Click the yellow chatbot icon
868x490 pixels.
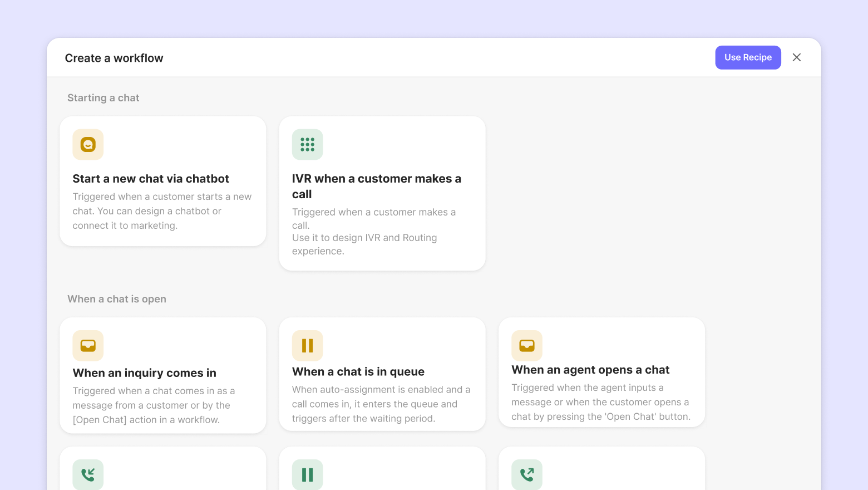88,145
